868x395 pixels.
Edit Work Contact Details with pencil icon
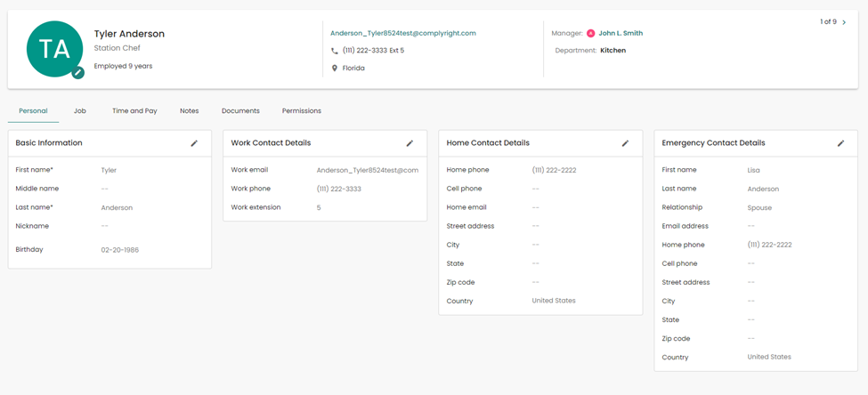pyautogui.click(x=410, y=143)
